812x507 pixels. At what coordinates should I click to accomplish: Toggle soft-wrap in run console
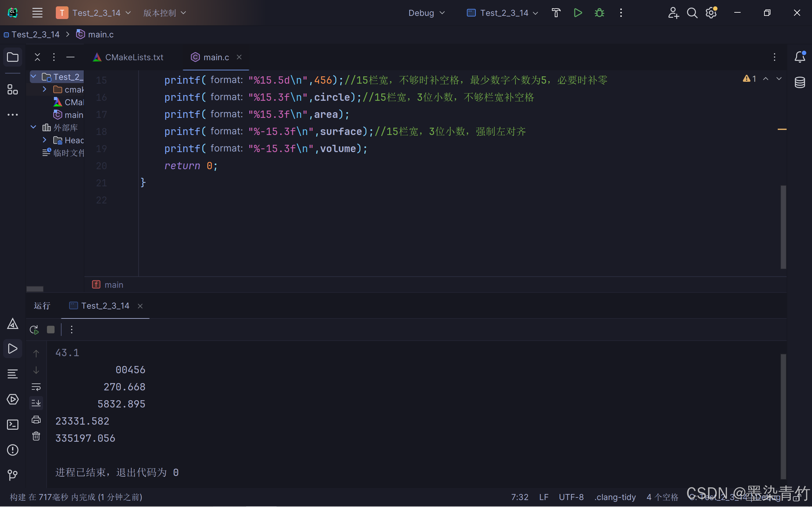tap(36, 387)
